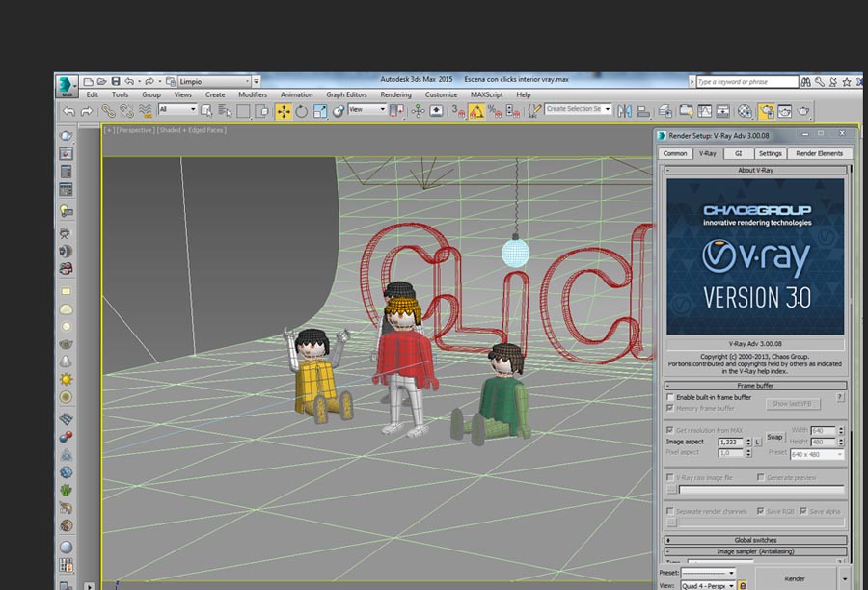Click the Select and Link chain icon
Screen dimensions: 868x590
[x=108, y=111]
